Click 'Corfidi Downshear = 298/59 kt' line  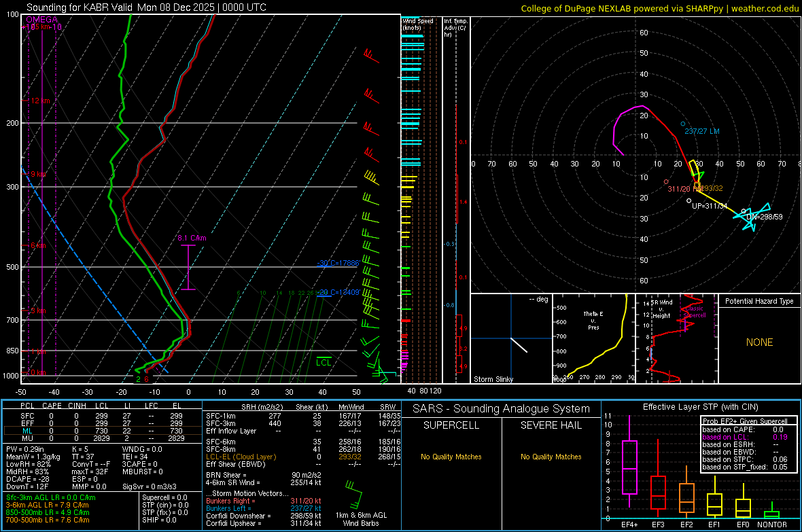click(x=264, y=516)
